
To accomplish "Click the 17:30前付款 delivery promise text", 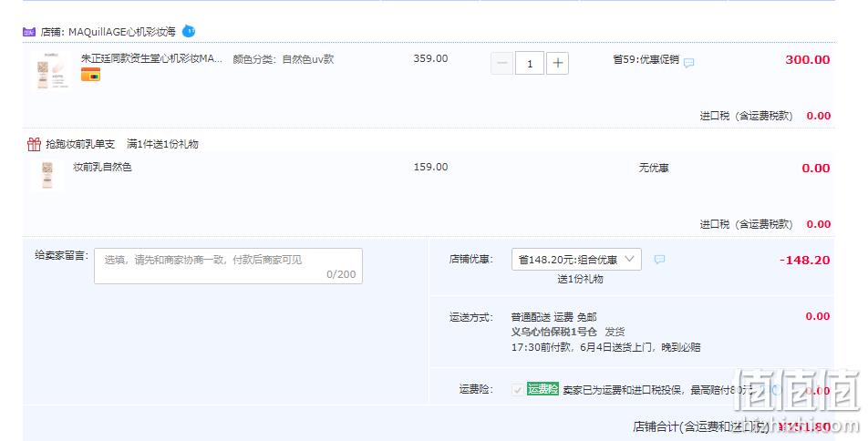I will pos(605,347).
